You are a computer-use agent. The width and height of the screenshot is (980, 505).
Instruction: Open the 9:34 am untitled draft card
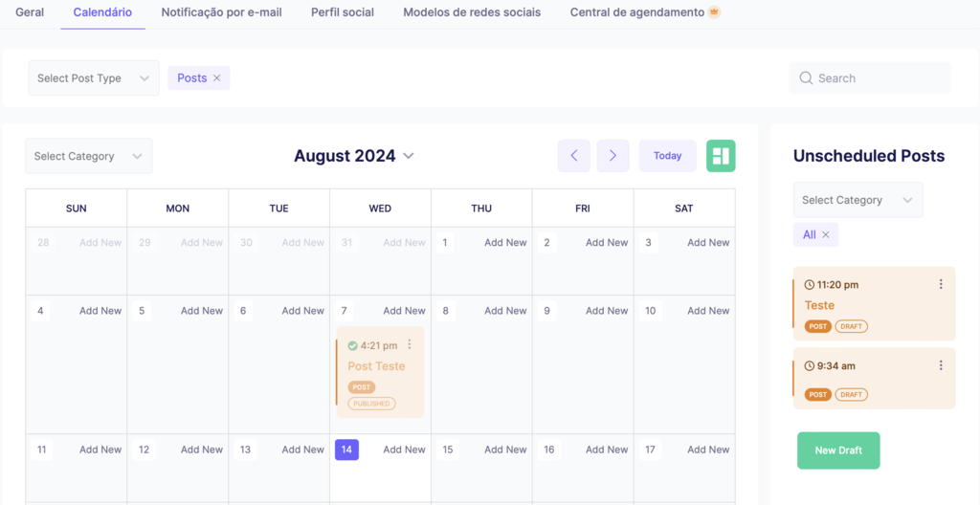point(874,379)
